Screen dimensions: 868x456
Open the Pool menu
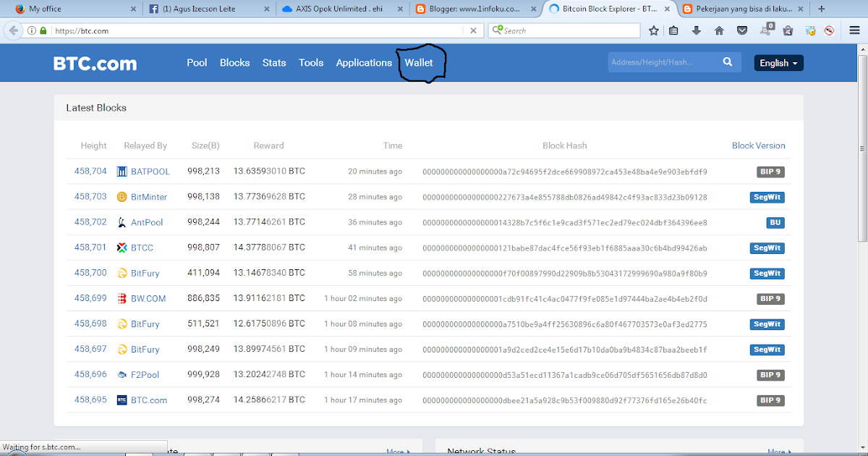pos(197,63)
